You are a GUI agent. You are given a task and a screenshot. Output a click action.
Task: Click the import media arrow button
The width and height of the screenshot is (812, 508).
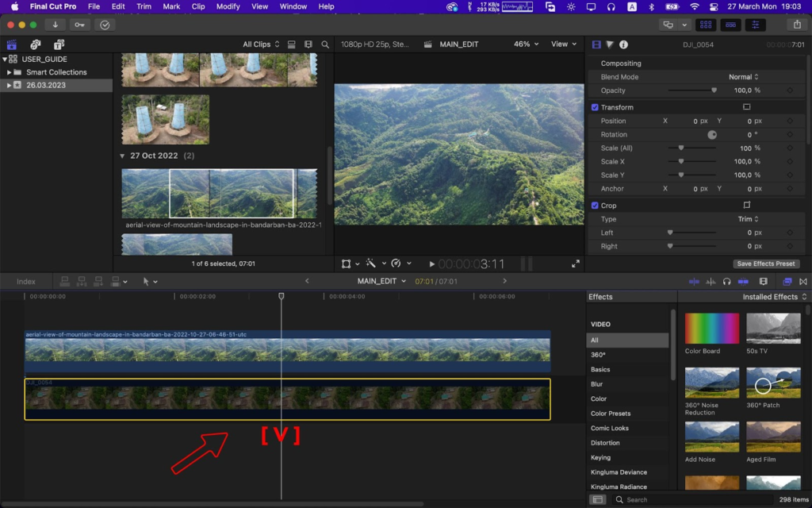(55, 25)
